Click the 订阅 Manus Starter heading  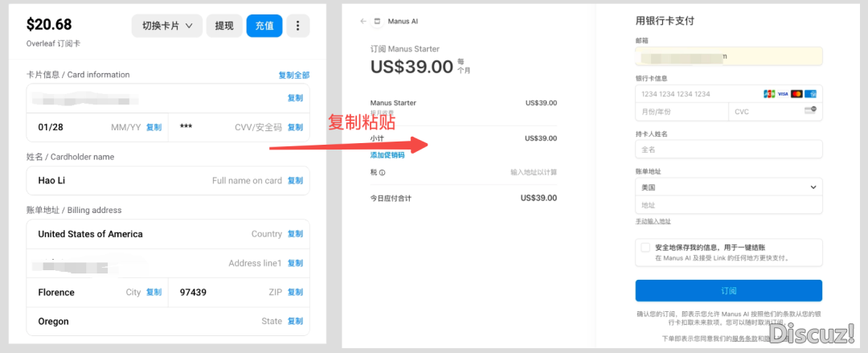pos(404,49)
